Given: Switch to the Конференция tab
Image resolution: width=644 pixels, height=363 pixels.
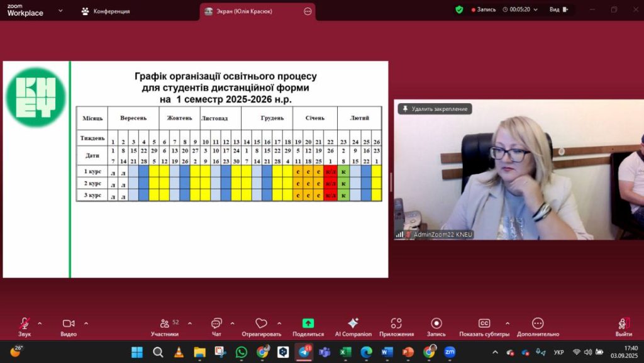Looking at the screenshot, I should (106, 11).
